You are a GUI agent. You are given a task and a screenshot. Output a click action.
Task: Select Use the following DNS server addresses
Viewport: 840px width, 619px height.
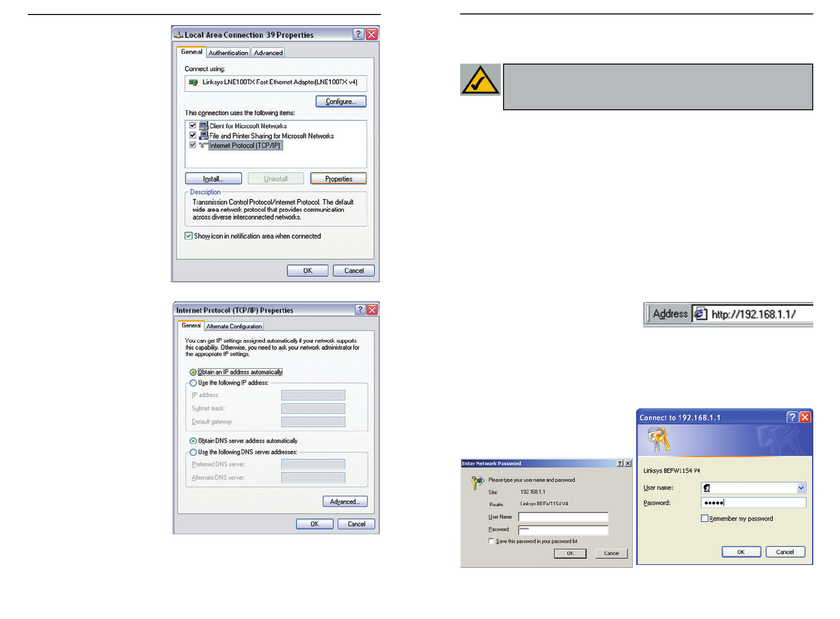pos(193,452)
